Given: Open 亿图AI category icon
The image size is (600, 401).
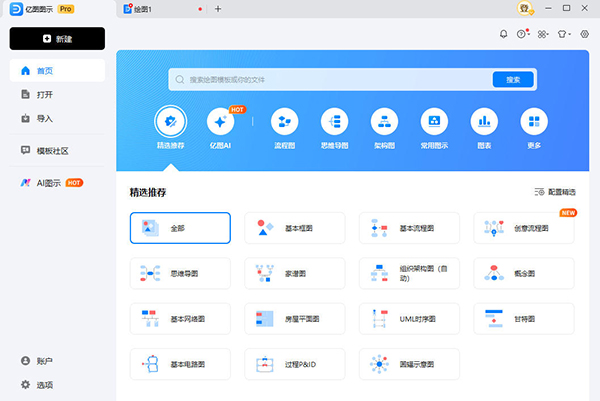Looking at the screenshot, I should (220, 122).
